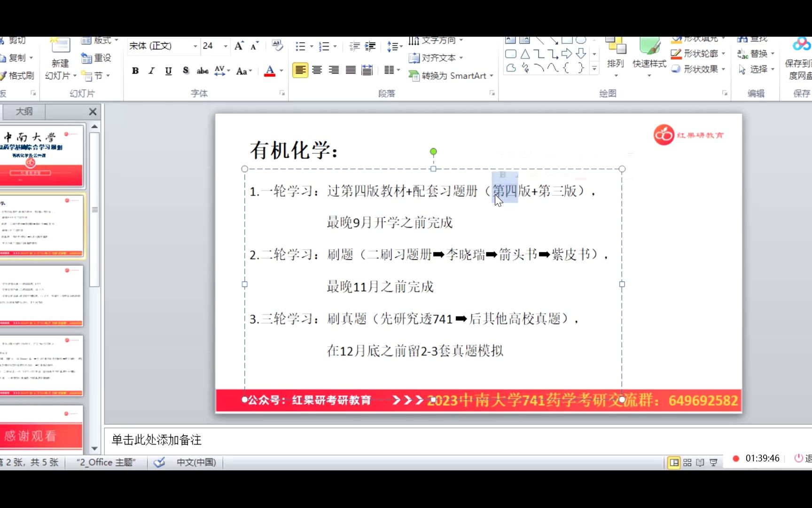Switch to the 大纲 outline tab
Viewport: 812px width, 508px height.
coord(24,111)
